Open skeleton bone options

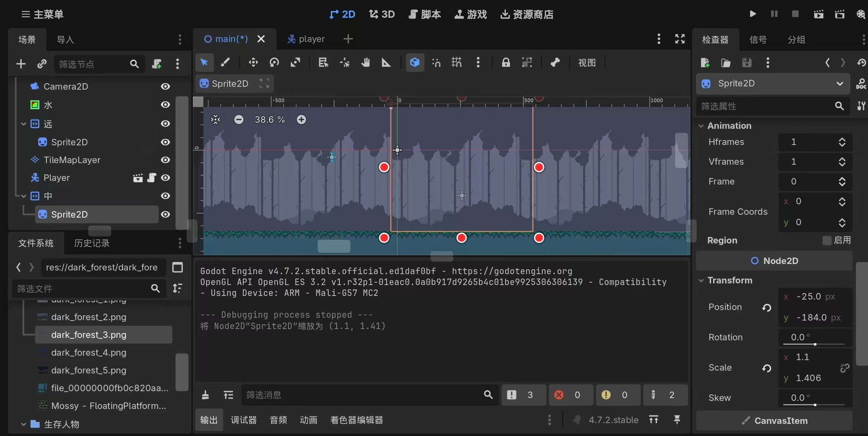point(555,63)
